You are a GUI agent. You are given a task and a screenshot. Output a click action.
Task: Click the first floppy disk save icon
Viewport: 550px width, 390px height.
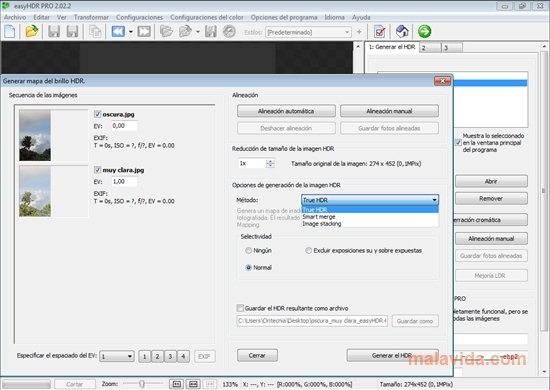[54, 32]
